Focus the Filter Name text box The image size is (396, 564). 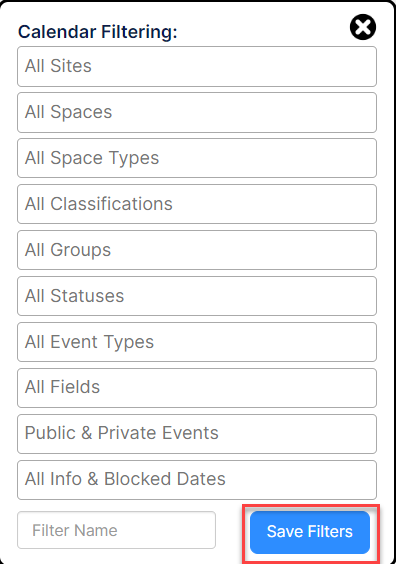(x=117, y=530)
